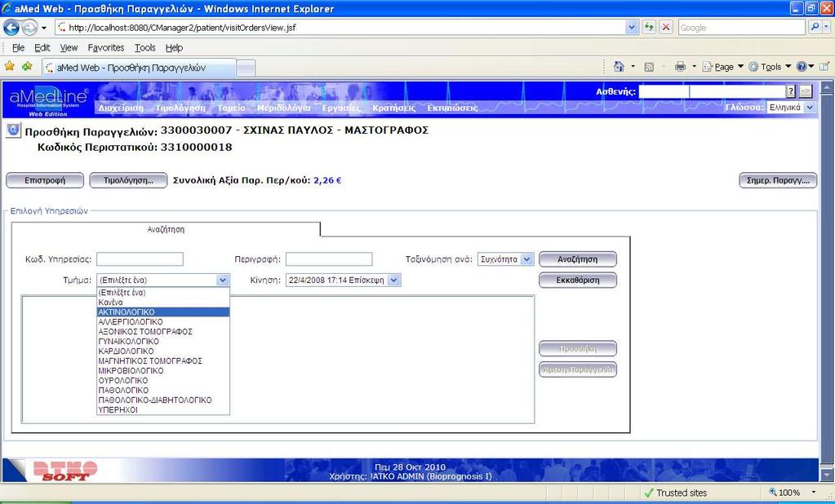Viewport: 835px width, 504px height.
Task: Click the ATKO SOFT footer logo
Action: [65, 471]
